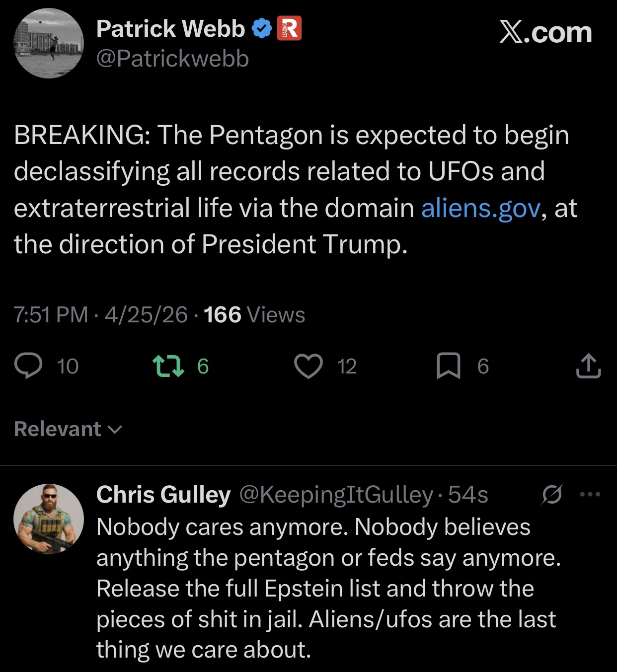Image resolution: width=617 pixels, height=672 pixels.
Task: Like the post with heart icon
Action: tap(308, 366)
